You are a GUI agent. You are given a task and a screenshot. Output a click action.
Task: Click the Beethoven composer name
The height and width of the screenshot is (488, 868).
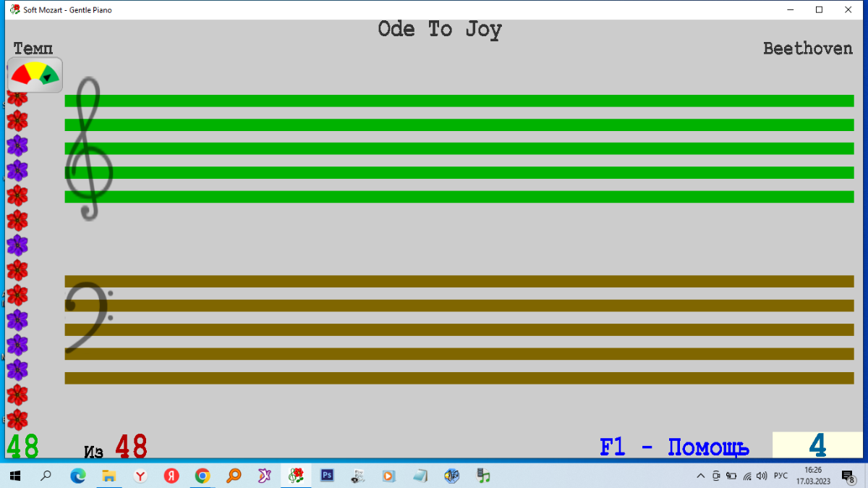[808, 49]
